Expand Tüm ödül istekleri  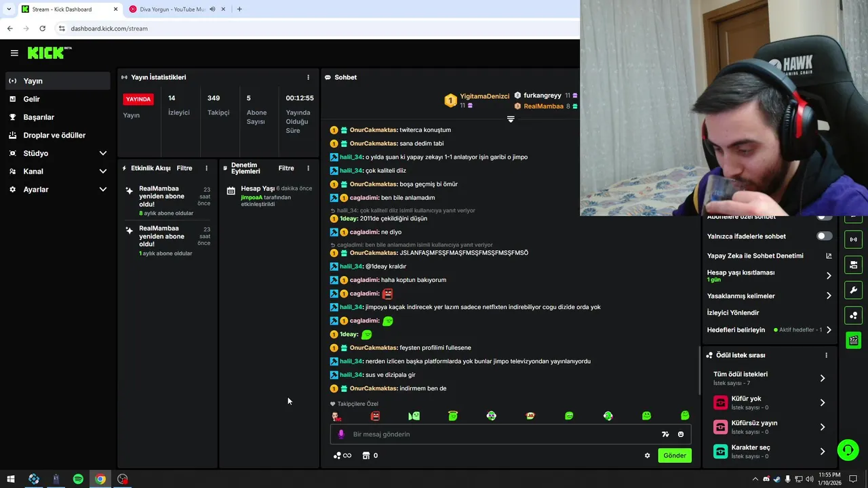coord(769,378)
